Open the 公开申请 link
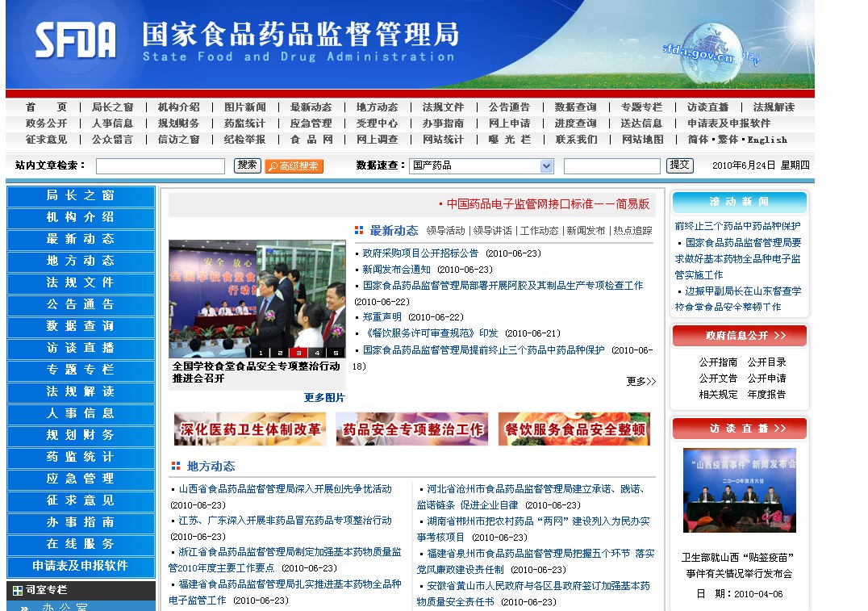The image size is (868, 611). coord(766,379)
